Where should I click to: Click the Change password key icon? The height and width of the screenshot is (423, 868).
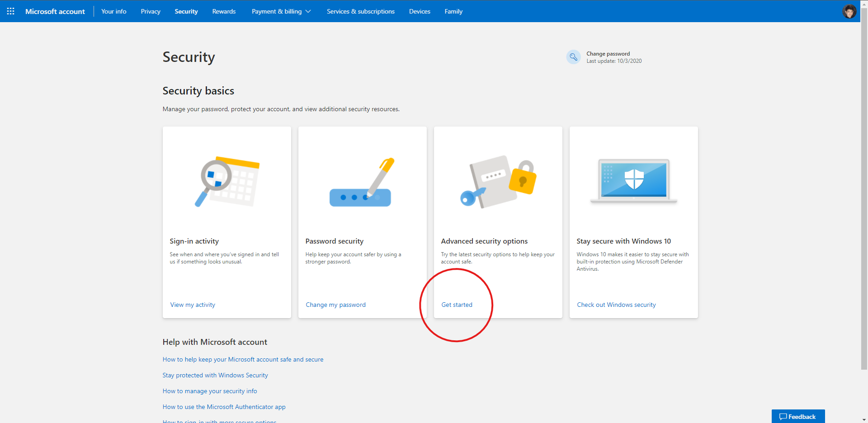coord(573,57)
